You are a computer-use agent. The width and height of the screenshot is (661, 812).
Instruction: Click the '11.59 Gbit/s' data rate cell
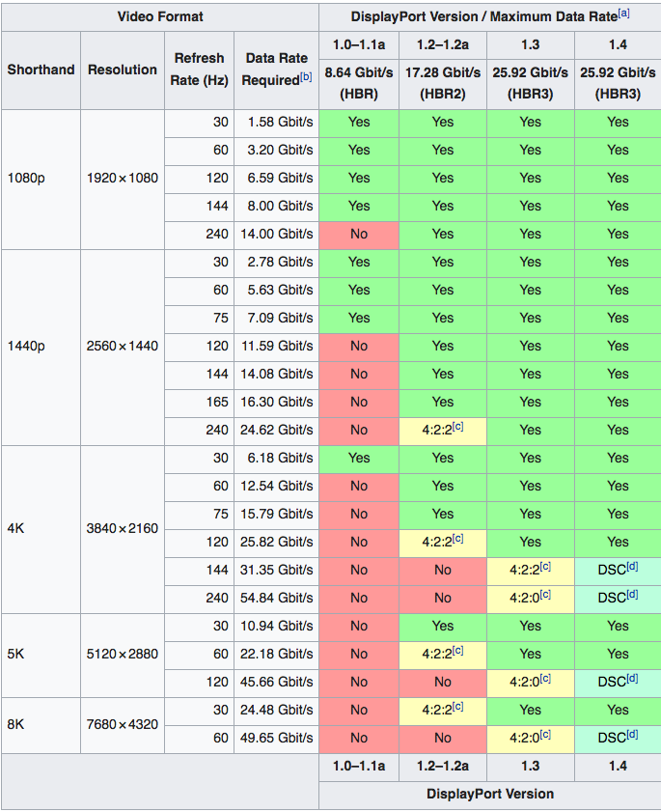276,347
